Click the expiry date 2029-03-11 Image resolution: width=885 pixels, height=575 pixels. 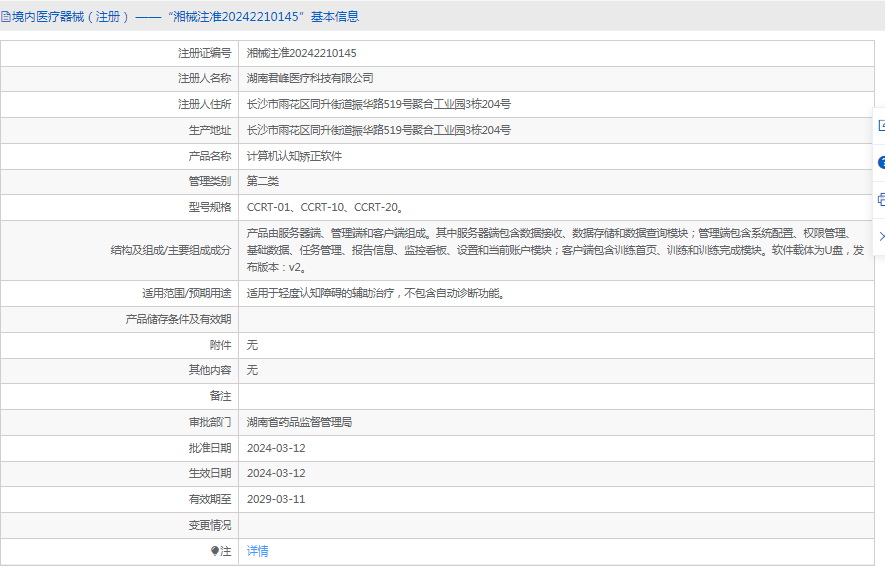tap(276, 499)
